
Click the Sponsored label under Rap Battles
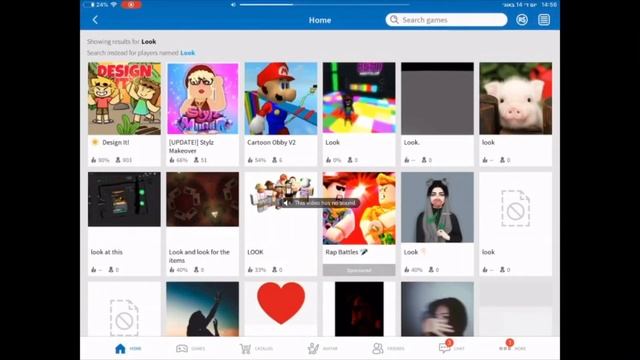click(359, 270)
